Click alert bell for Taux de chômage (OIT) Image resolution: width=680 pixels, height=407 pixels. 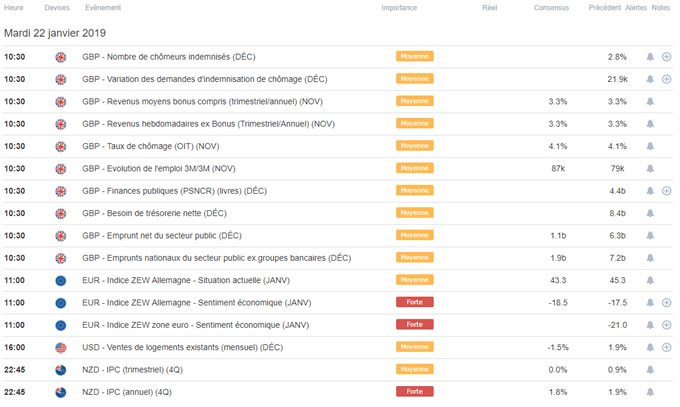click(650, 146)
